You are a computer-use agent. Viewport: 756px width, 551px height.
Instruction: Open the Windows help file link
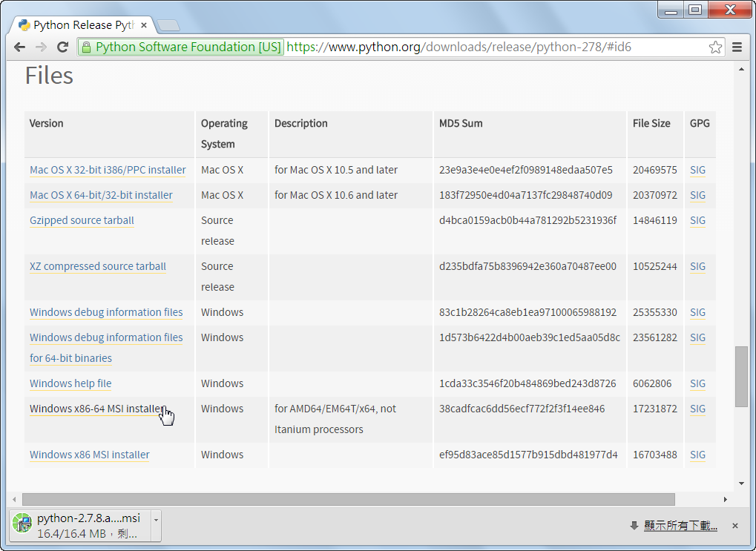[70, 383]
